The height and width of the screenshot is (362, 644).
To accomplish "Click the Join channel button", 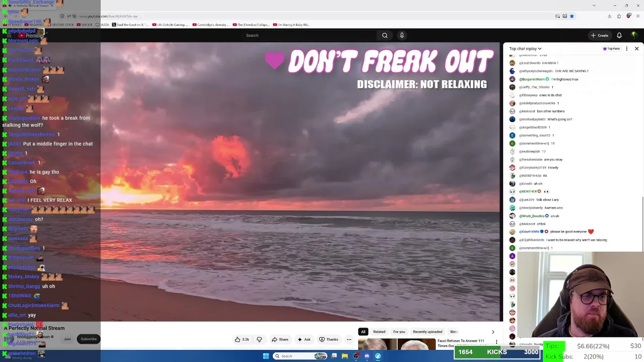I will 67,339.
